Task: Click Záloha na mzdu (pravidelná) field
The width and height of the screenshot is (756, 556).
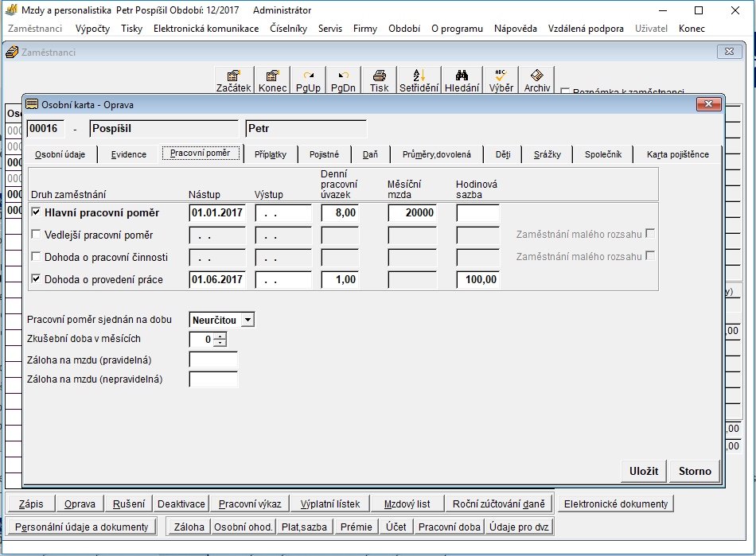Action: point(213,360)
